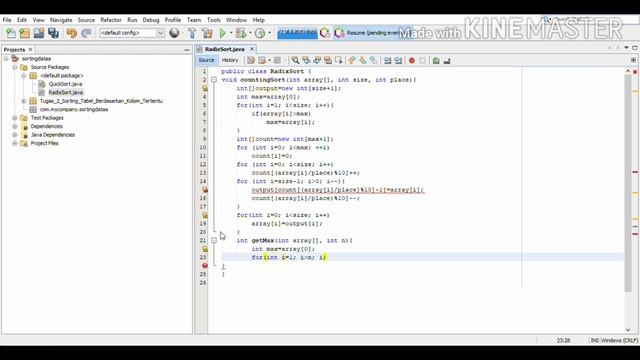Expand the Tugas_2_Sorting_Tabel package node
This screenshot has height=360, width=640.
pos(24,101)
